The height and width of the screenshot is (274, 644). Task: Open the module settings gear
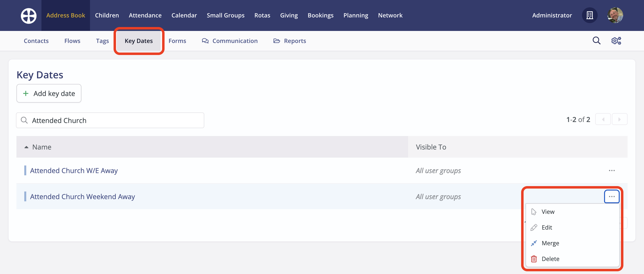click(616, 41)
